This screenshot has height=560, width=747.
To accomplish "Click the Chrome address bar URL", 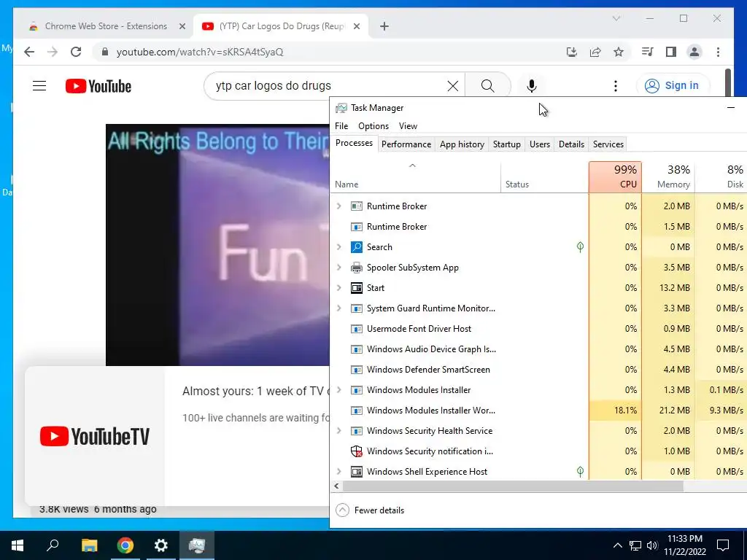I will [200, 52].
